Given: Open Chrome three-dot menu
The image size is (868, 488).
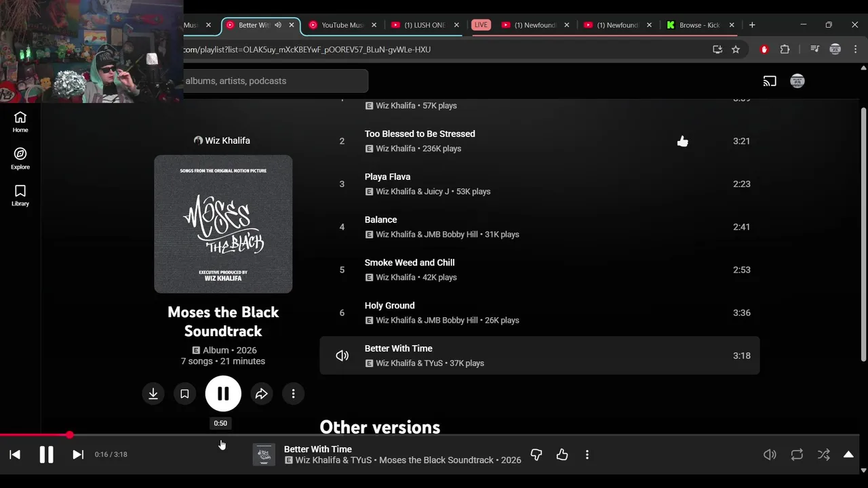Looking at the screenshot, I should [855, 49].
